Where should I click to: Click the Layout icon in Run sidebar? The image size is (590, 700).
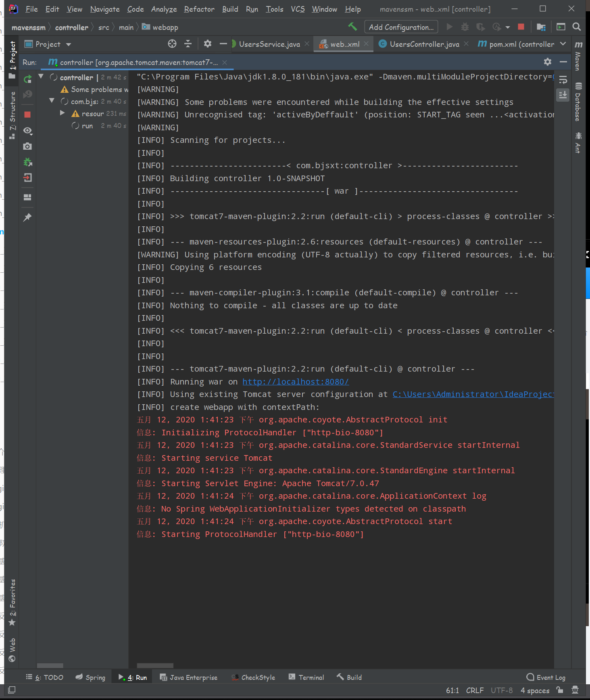(x=27, y=197)
